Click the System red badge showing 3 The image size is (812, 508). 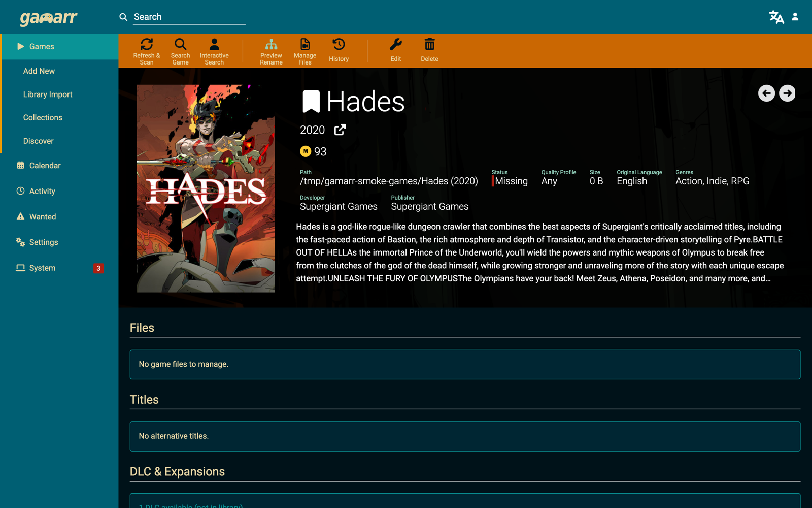98,268
